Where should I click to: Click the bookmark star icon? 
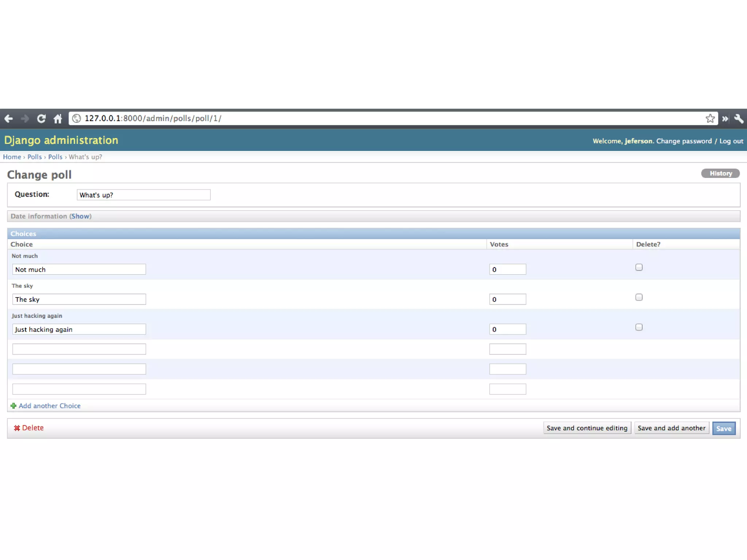click(x=710, y=118)
